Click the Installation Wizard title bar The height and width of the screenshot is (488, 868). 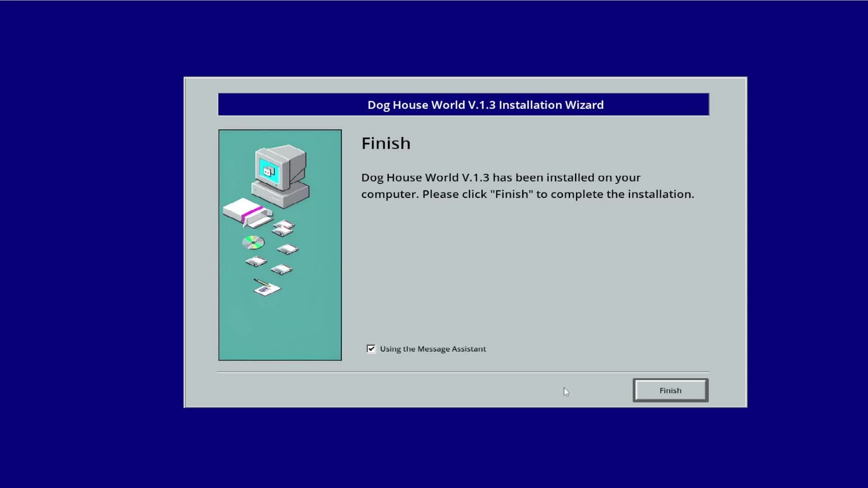coord(463,105)
